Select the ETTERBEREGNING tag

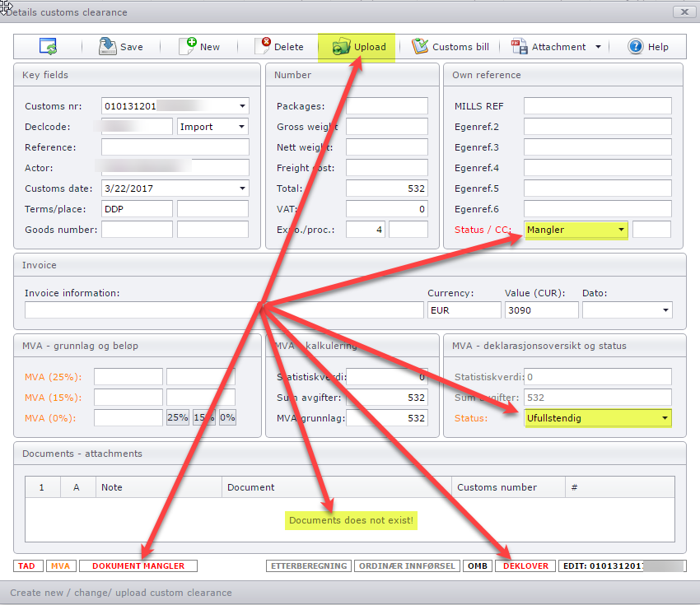(x=309, y=566)
